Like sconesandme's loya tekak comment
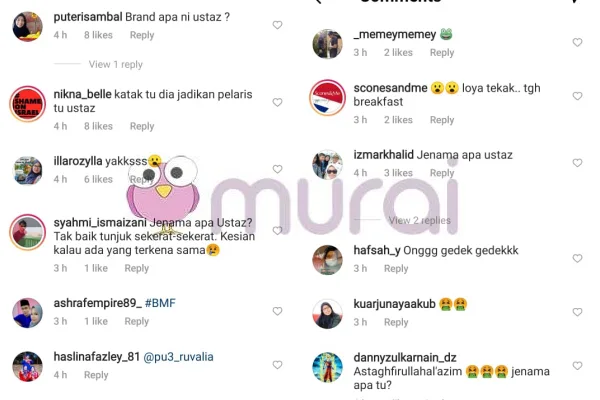This screenshot has height=400, width=600. [577, 96]
